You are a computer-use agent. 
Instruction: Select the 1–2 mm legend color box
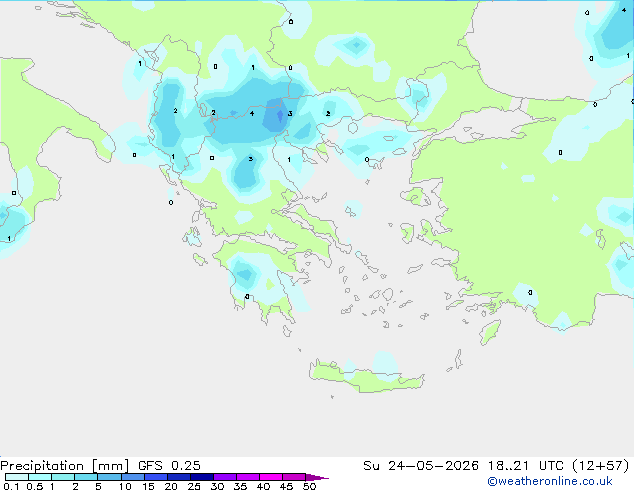(63, 477)
